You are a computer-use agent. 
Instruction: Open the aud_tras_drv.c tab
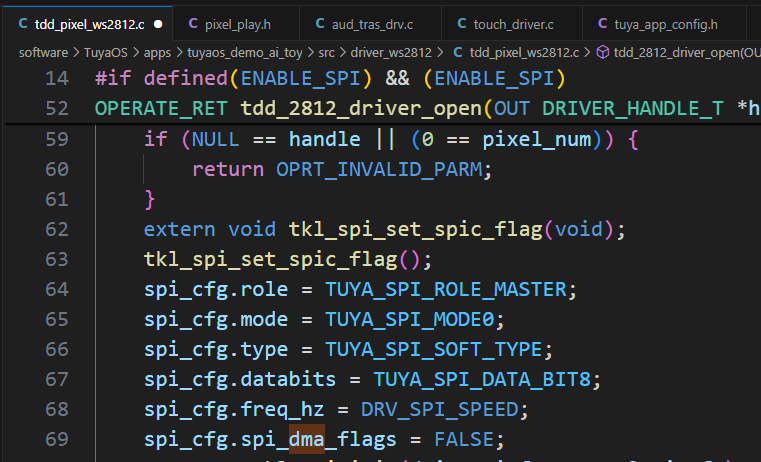click(370, 24)
